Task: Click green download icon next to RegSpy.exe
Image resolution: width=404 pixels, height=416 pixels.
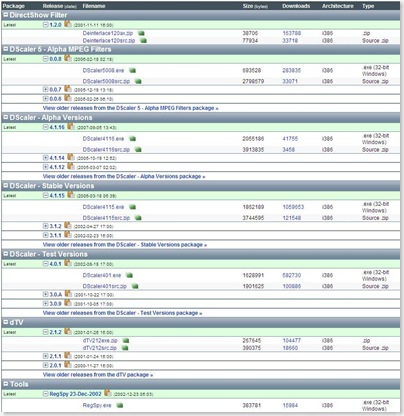Action: pos(120,406)
